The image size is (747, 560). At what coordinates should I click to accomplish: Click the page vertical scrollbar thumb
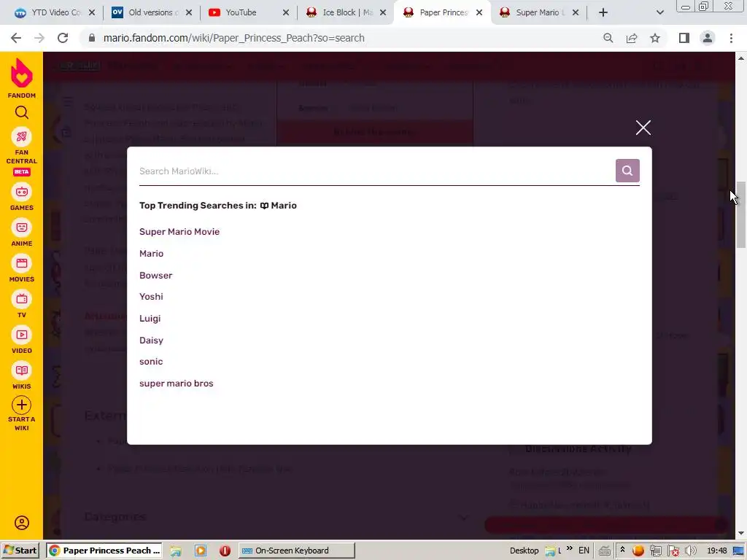(x=741, y=214)
